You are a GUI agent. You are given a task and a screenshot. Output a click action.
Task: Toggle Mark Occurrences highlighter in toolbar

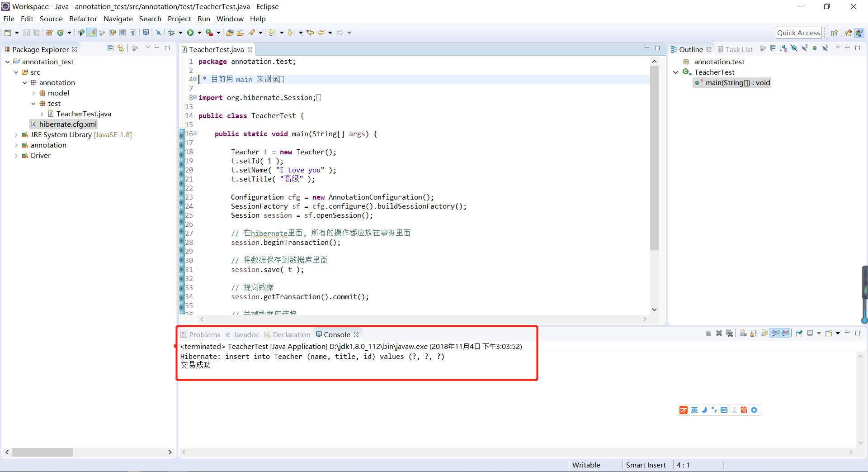[x=92, y=33]
